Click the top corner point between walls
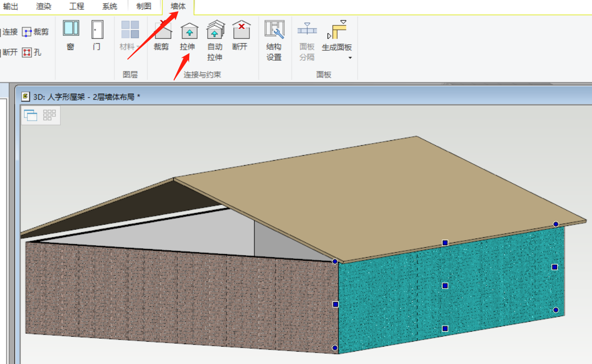Screen dimensions: 592x364 [335, 262]
